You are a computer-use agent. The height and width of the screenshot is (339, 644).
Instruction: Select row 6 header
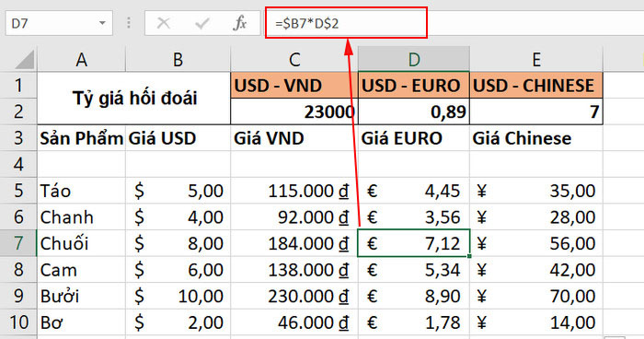pos(18,216)
